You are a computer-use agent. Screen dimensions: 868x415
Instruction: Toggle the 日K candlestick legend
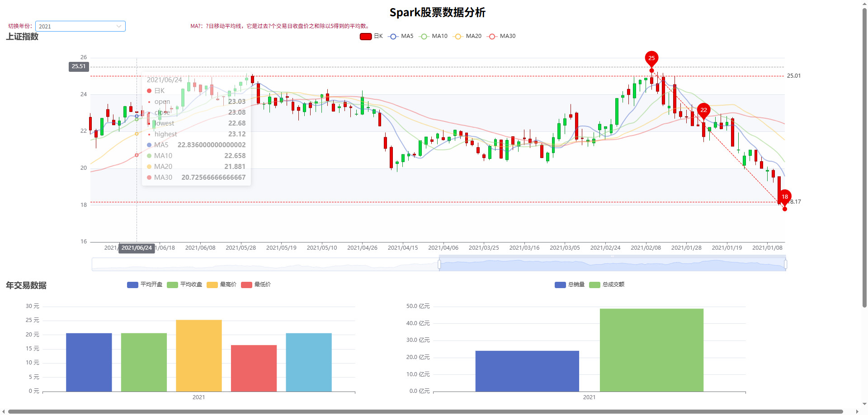click(371, 36)
